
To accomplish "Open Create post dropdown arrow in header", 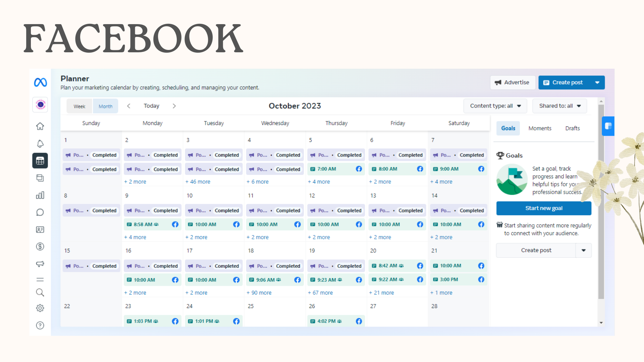I will pos(597,82).
